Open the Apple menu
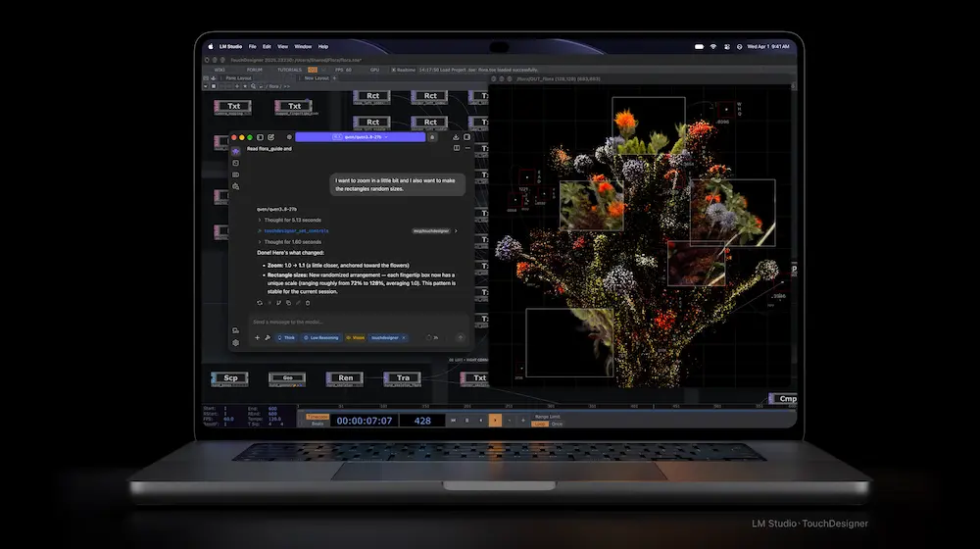Image resolution: width=980 pixels, height=549 pixels. tap(211, 46)
